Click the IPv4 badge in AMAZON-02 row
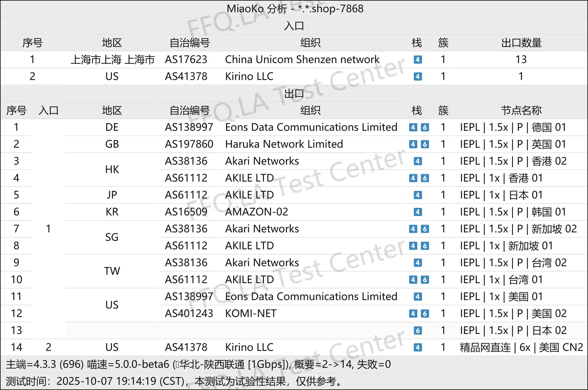This screenshot has height=390, width=588. (x=418, y=212)
